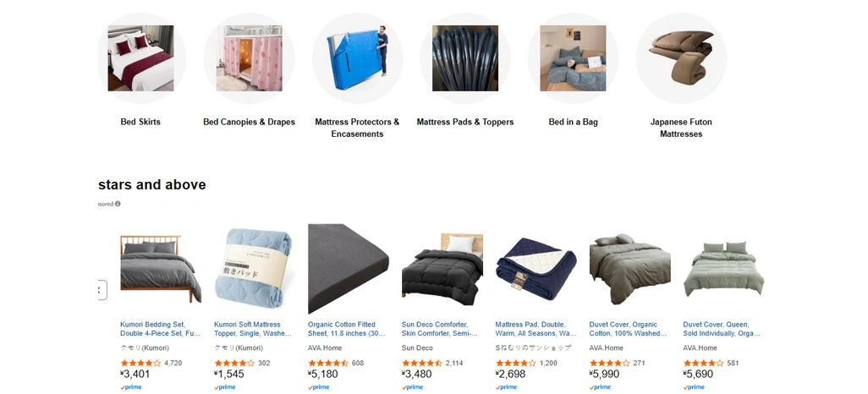The width and height of the screenshot is (868, 394).
Task: Open Kumori Soft Mattress Topper link
Action: pos(252,329)
